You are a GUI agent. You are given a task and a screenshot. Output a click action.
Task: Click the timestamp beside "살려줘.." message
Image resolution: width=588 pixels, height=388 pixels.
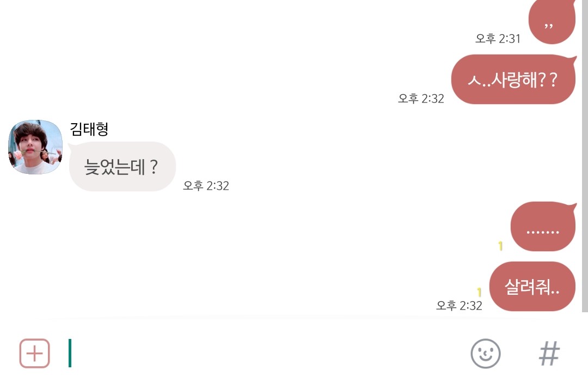[459, 306]
